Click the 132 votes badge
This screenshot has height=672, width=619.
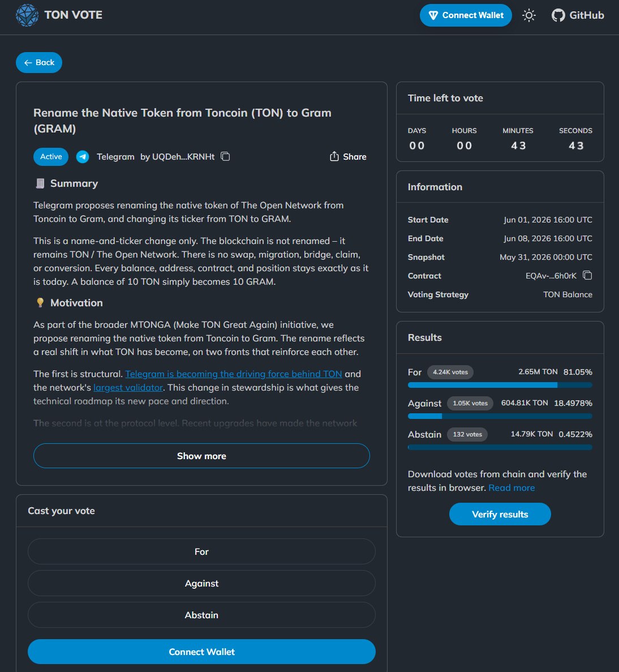point(467,435)
